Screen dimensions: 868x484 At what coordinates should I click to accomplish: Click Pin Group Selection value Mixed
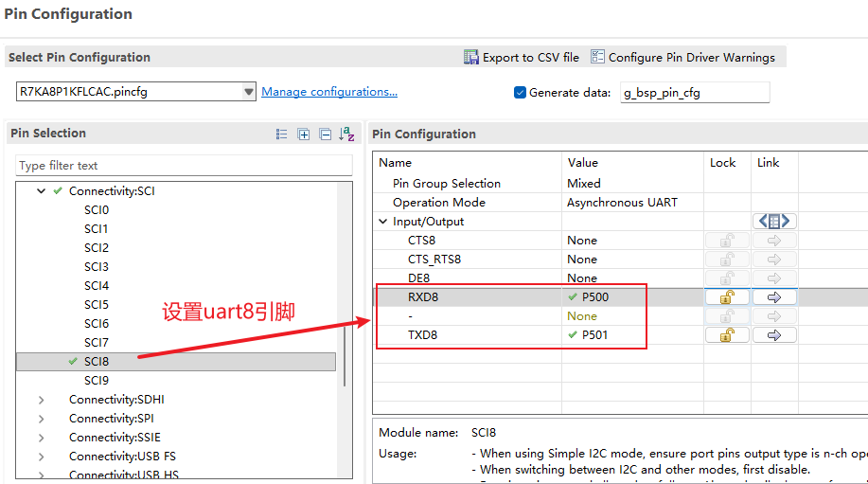click(584, 184)
